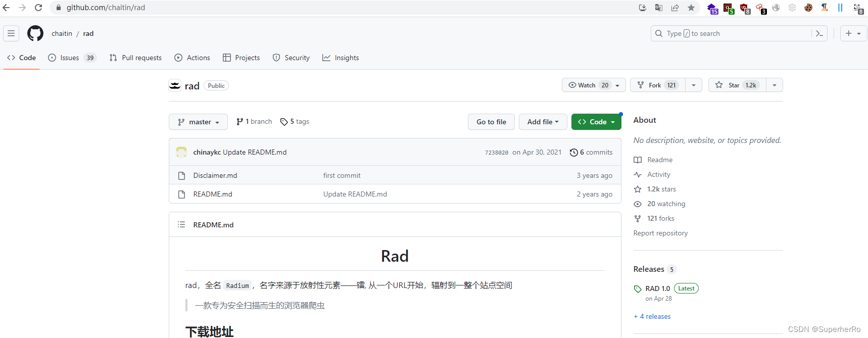Open the README outline list icon

181,224
